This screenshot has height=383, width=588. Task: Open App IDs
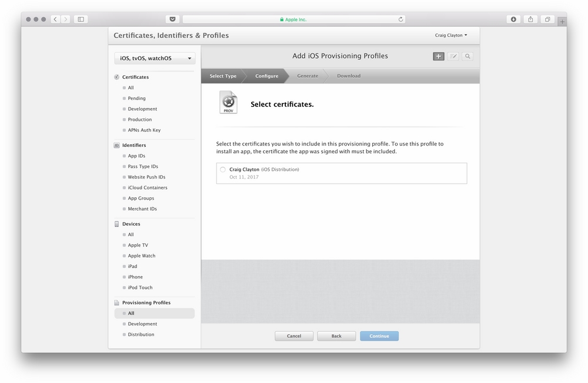tap(136, 156)
